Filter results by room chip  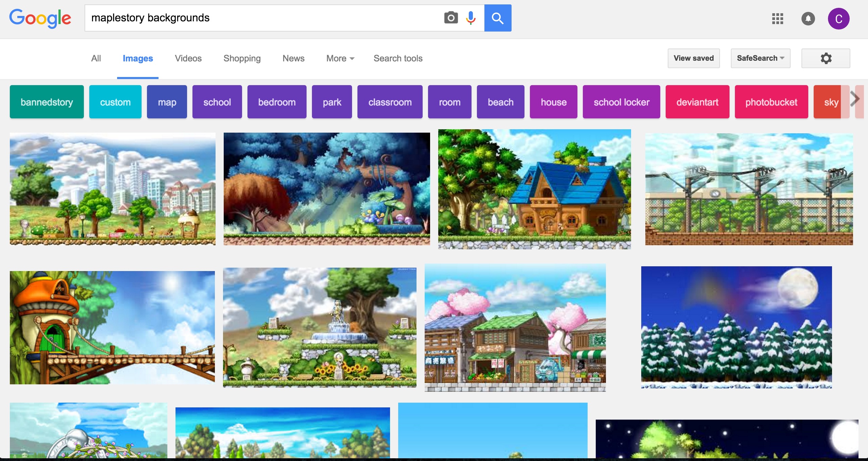point(450,102)
